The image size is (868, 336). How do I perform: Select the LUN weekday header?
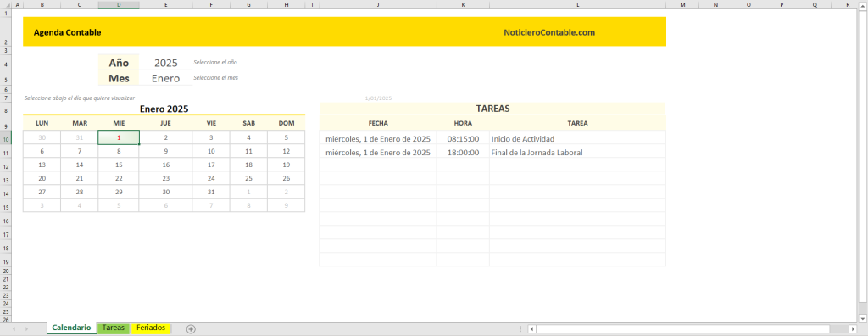click(42, 123)
